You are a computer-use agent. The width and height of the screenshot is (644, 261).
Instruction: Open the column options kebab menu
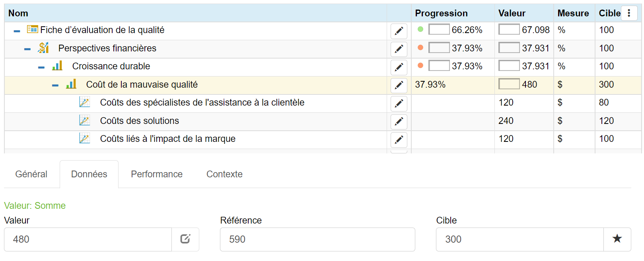tap(629, 13)
